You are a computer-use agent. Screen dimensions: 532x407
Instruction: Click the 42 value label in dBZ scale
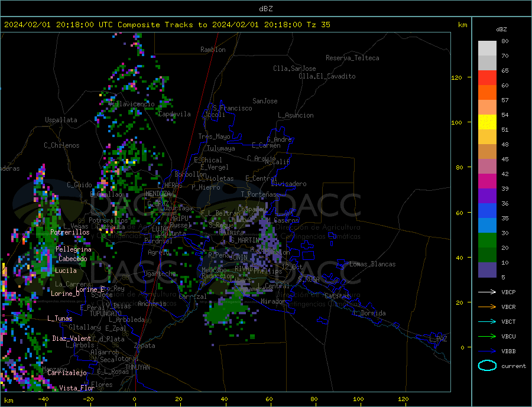tap(505, 174)
